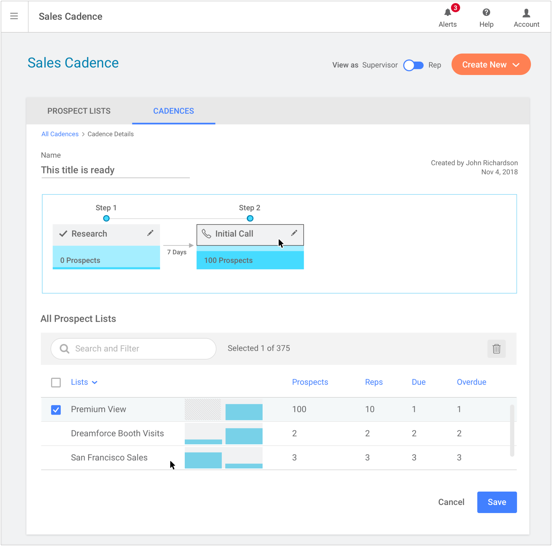This screenshot has width=552, height=546.
Task: Click the Save button
Action: click(x=497, y=502)
